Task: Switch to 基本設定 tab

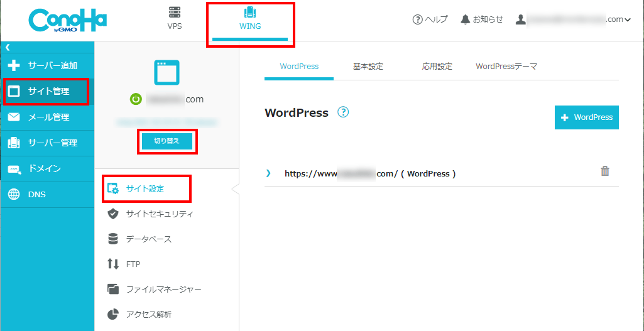Action: (368, 67)
